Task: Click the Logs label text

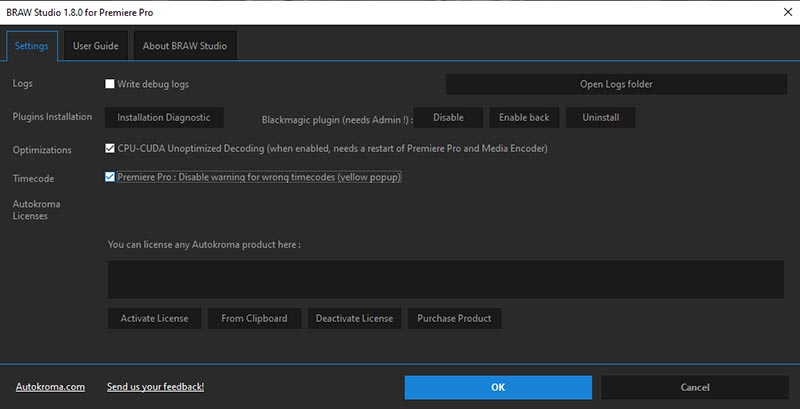Action: click(22, 84)
